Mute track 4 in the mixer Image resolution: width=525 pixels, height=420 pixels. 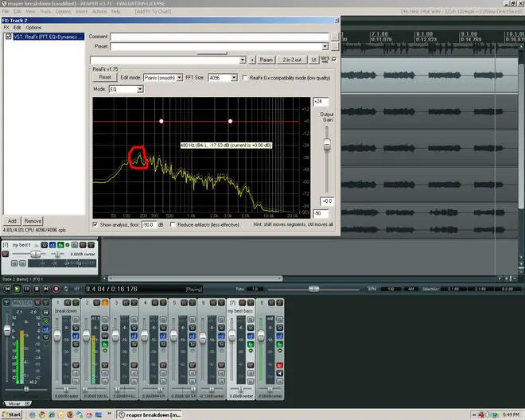click(x=155, y=302)
